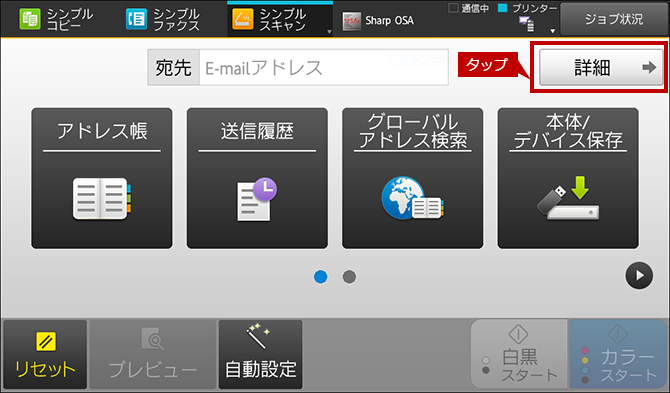Expand the シンプルスキャン tab dropdown arrow

(329, 32)
